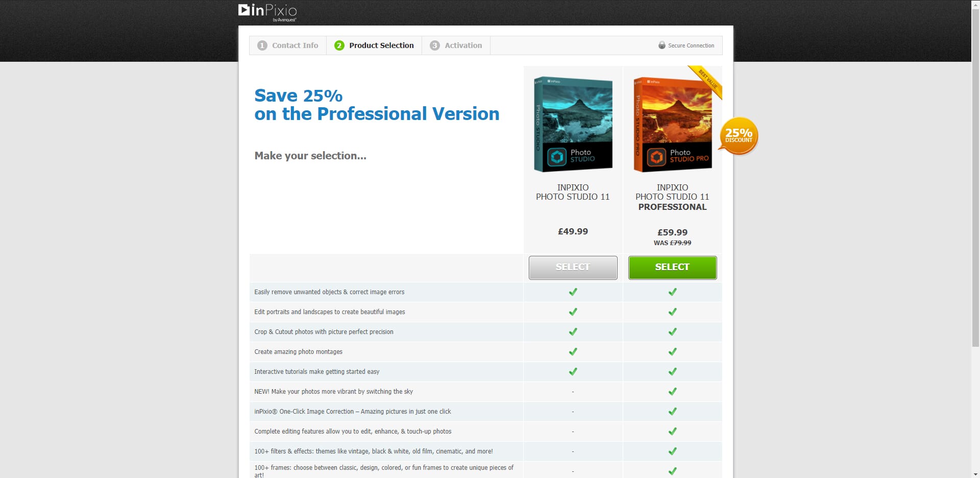The height and width of the screenshot is (478, 980).
Task: Click the scrollbar down arrow
Action: pos(975,474)
